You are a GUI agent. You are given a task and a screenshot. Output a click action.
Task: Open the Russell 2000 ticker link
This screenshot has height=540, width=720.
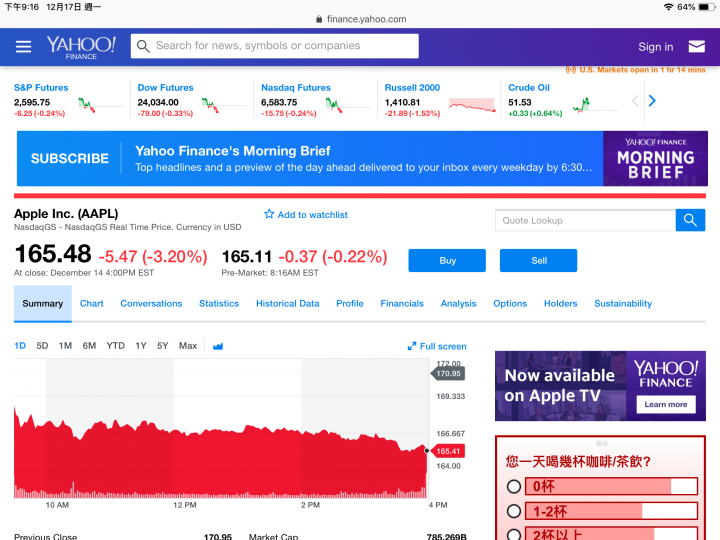[412, 88]
